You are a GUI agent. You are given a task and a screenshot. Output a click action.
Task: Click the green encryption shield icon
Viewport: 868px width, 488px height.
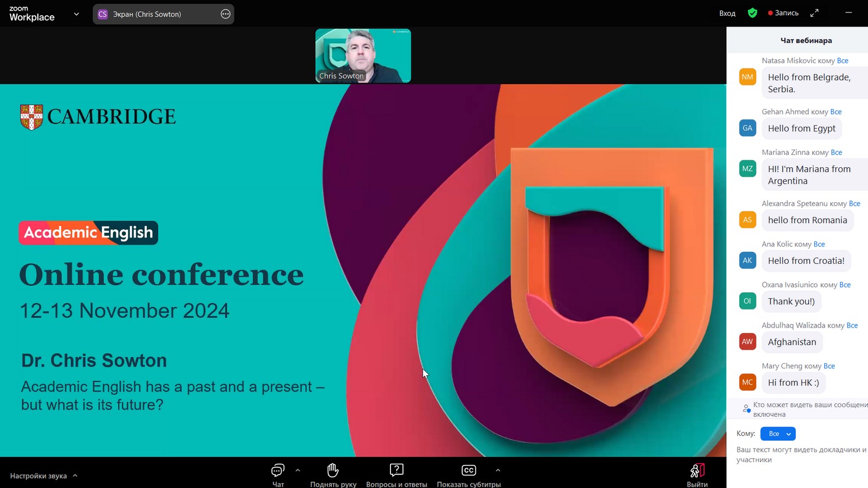point(752,13)
